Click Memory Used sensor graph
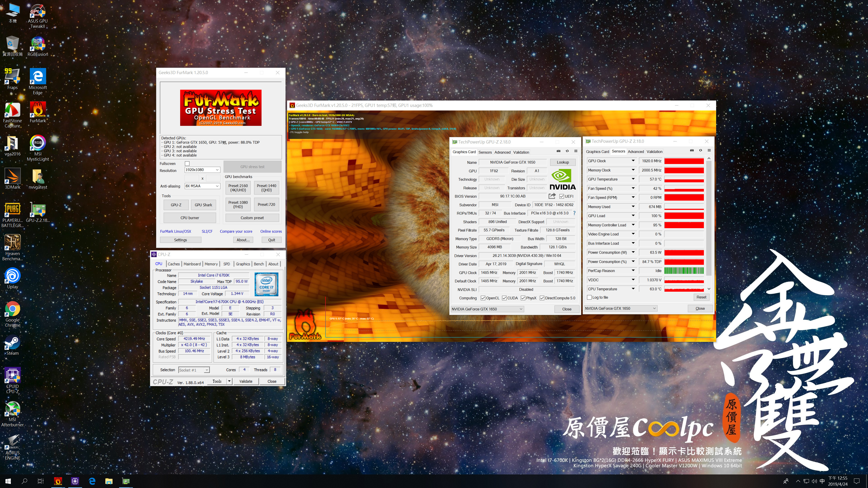The height and width of the screenshot is (488, 868). point(684,206)
